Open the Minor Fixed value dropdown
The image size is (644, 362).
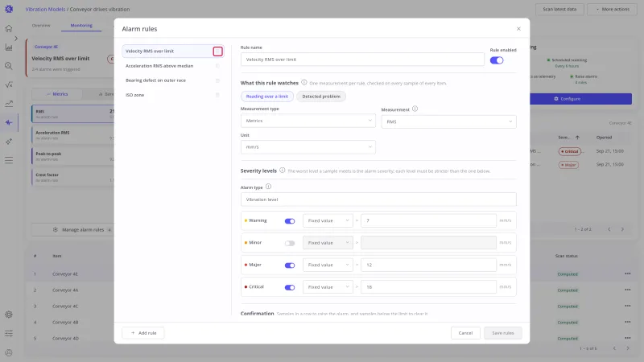point(328,243)
